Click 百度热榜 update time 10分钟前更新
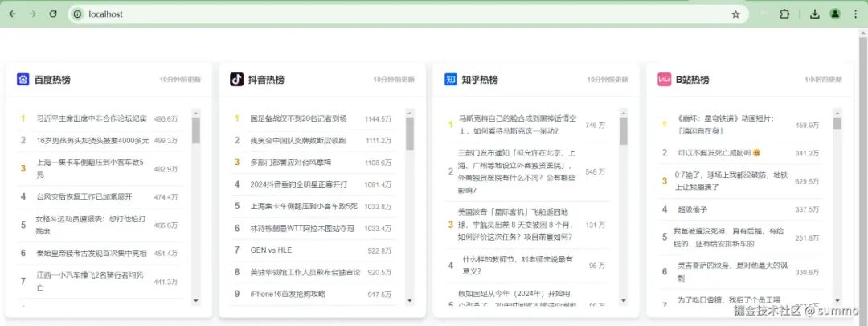The image size is (868, 326). [x=180, y=80]
